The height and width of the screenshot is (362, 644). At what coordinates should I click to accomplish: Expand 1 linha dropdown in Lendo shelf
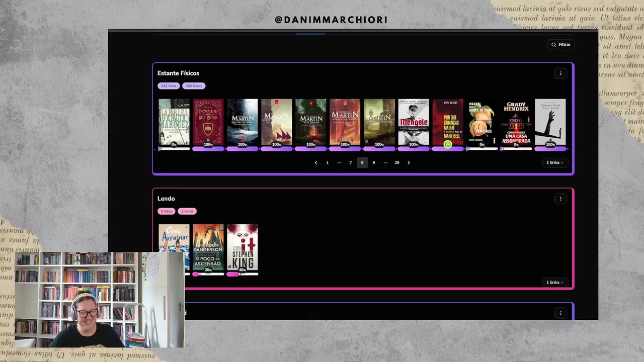554,283
